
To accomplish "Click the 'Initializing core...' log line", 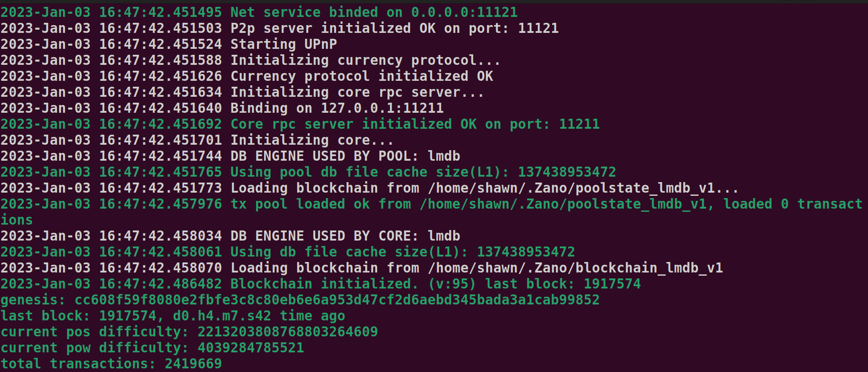I will point(197,140).
